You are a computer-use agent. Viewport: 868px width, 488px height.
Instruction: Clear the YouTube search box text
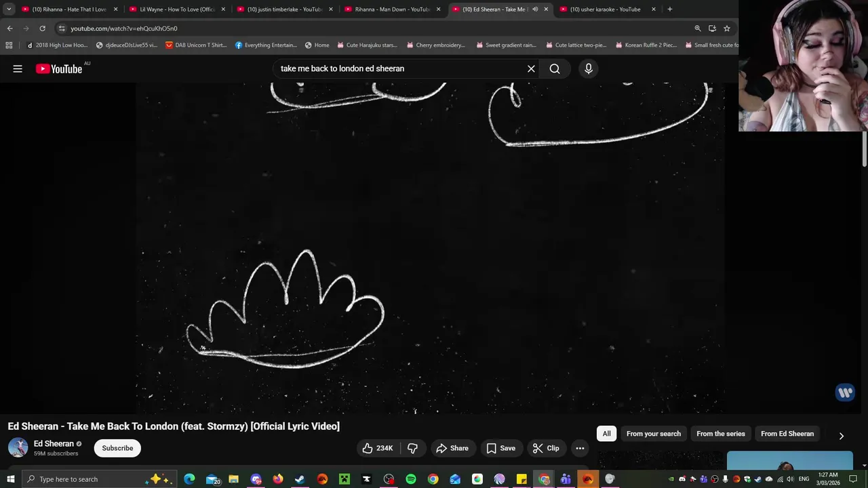(x=531, y=68)
